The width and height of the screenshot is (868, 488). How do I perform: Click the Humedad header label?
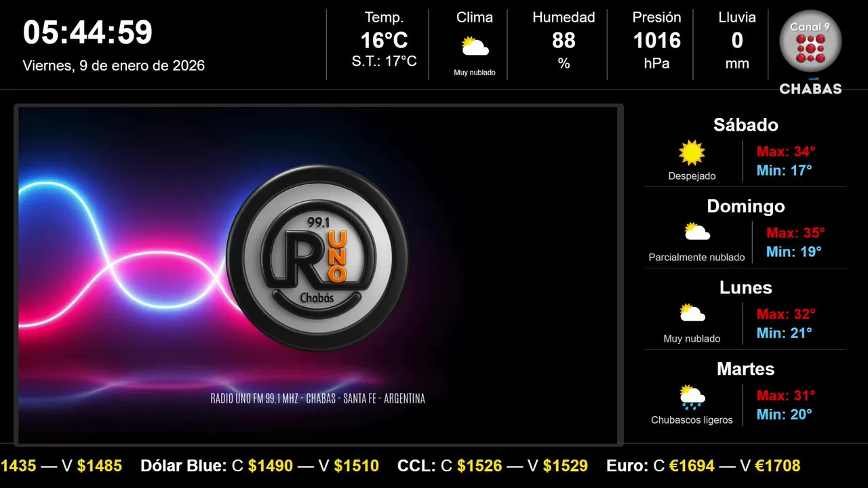point(564,18)
